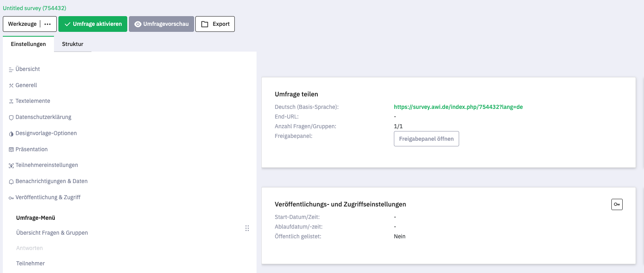
Task: Activate the survey with Umfrage aktivieren
Action: pyautogui.click(x=93, y=24)
